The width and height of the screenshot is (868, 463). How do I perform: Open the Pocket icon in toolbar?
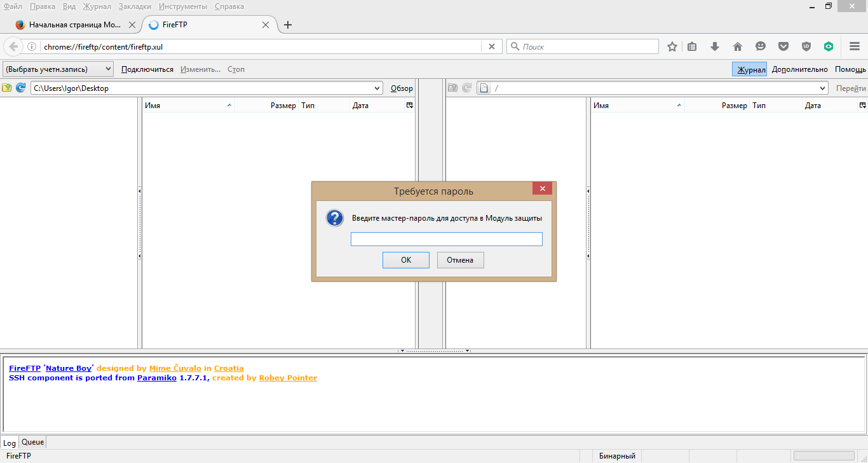(x=783, y=46)
